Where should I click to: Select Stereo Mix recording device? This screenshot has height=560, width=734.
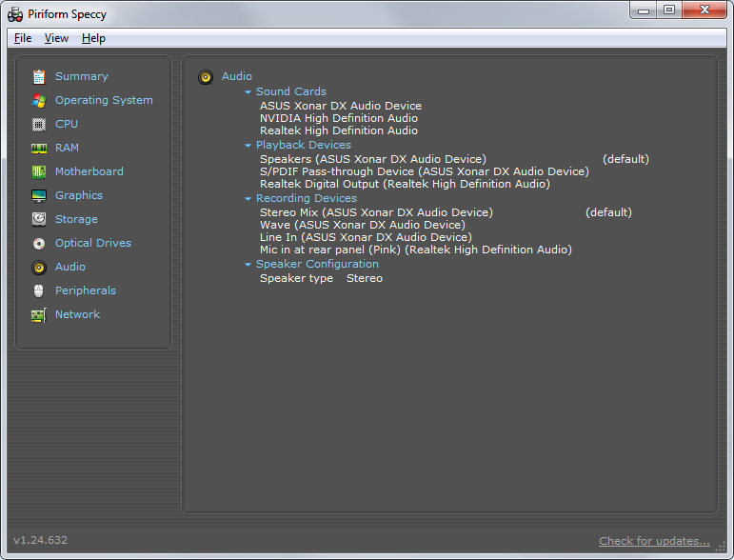pyautogui.click(x=376, y=212)
